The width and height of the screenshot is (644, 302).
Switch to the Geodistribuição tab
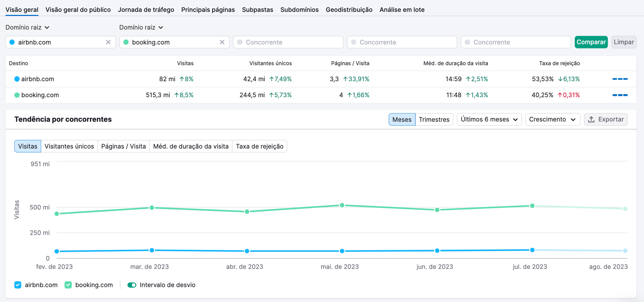pos(349,10)
